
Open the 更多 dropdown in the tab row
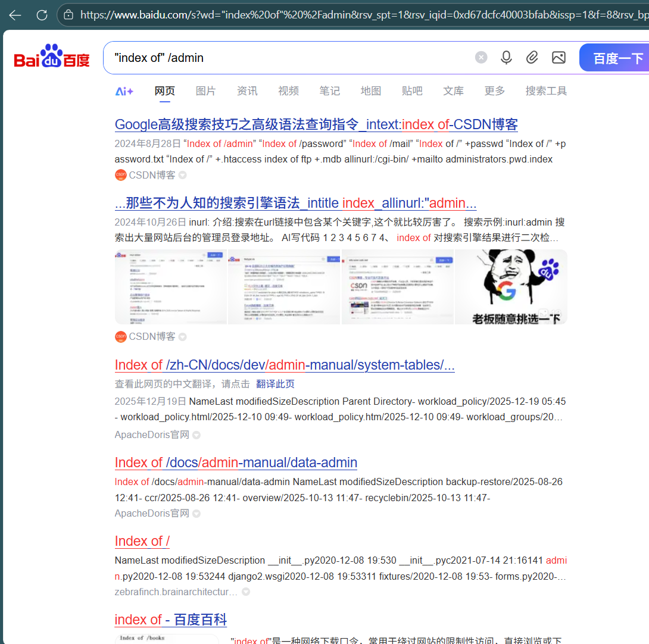[495, 90]
